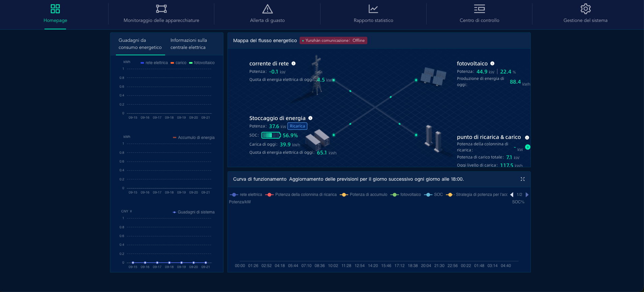Screen dimensions: 644x292
Task: Select the power grid tower graphic
Action: [x=317, y=75]
